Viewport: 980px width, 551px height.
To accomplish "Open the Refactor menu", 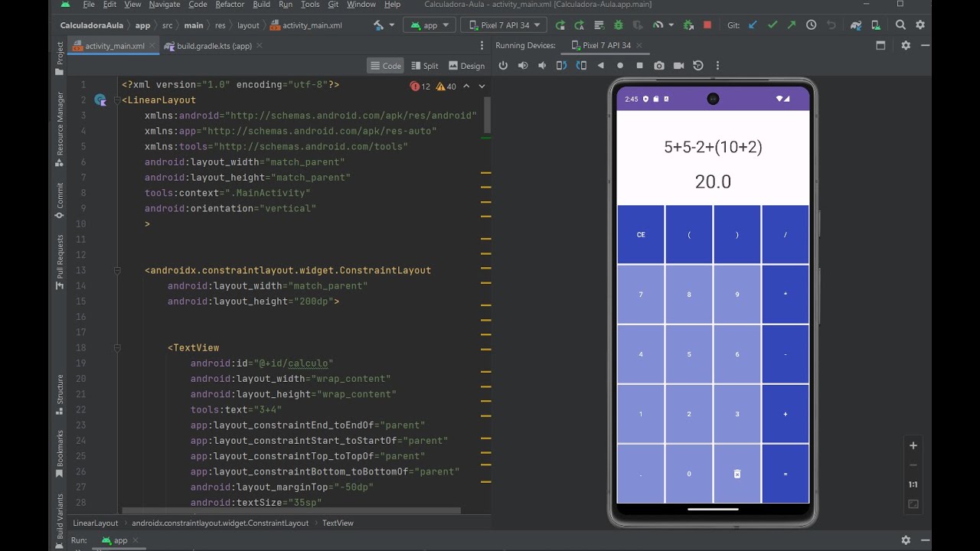I will coord(230,5).
